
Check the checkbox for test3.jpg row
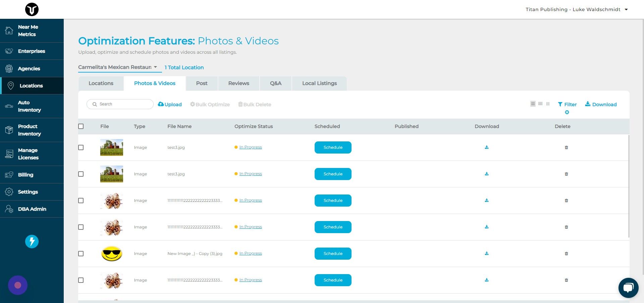81,147
